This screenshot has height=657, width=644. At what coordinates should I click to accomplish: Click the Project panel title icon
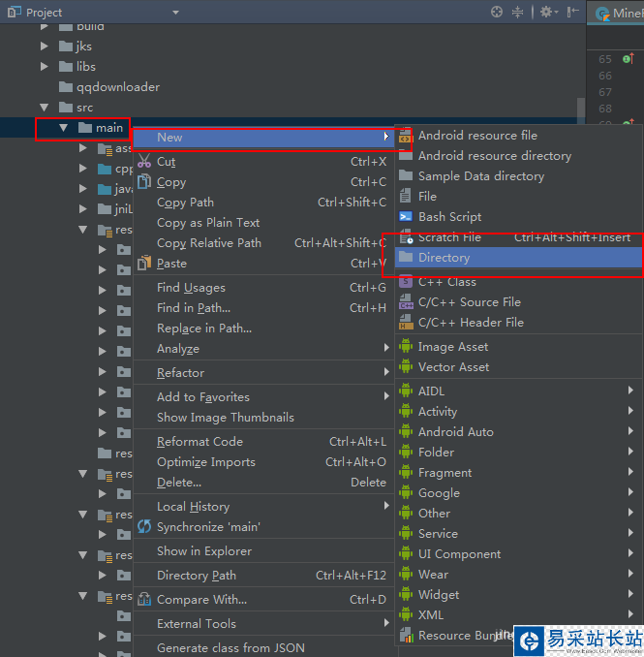point(14,13)
